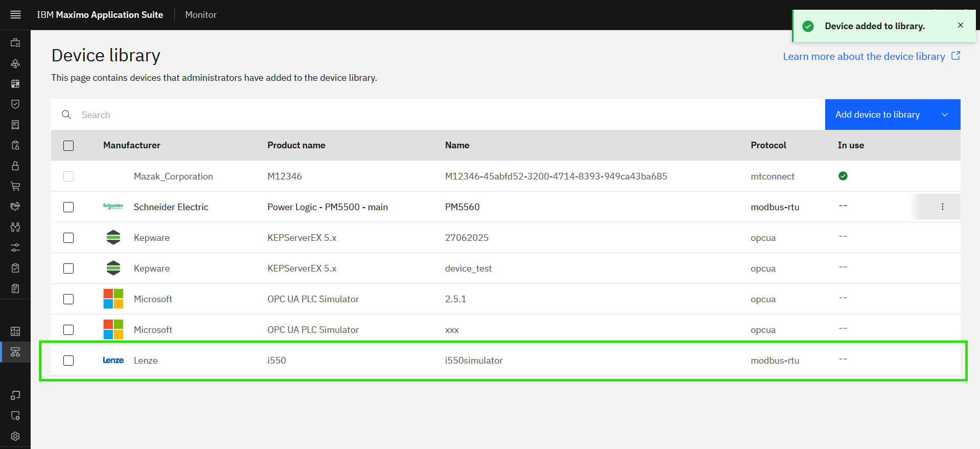Sort by the Manufacturer column header

[132, 145]
